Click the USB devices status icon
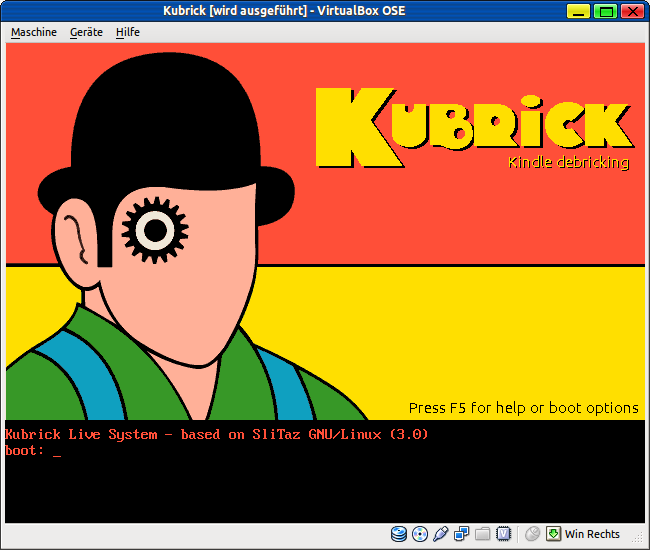Image resolution: width=650 pixels, height=550 pixels. [x=441, y=534]
